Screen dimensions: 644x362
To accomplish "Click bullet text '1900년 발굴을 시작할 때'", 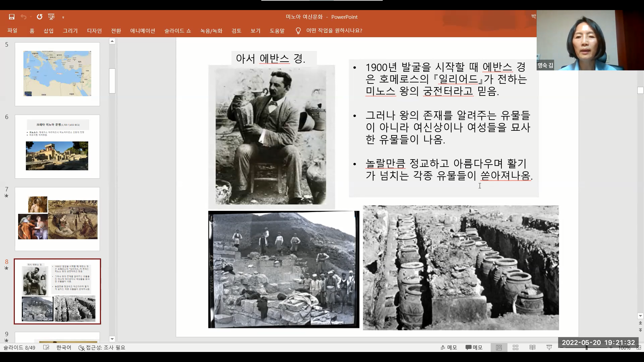I will (x=421, y=67).
